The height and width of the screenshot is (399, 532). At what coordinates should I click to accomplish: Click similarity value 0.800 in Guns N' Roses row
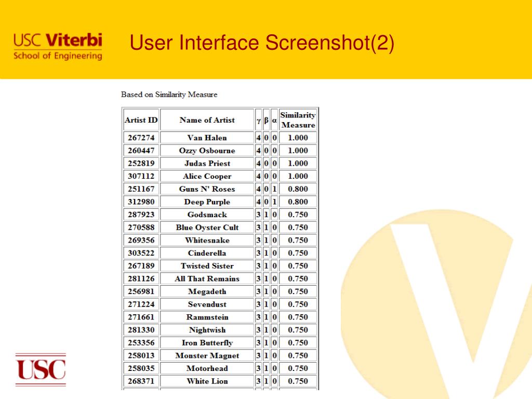coord(298,189)
